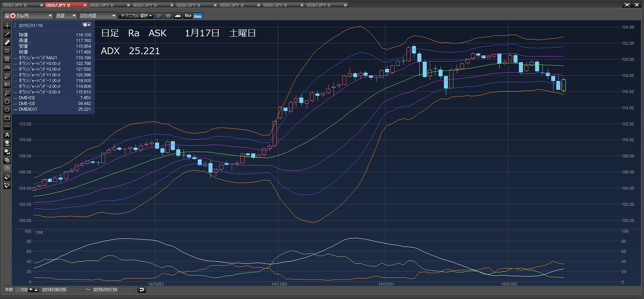
Task: Click the 始値 value 116.103
Action: click(83, 35)
